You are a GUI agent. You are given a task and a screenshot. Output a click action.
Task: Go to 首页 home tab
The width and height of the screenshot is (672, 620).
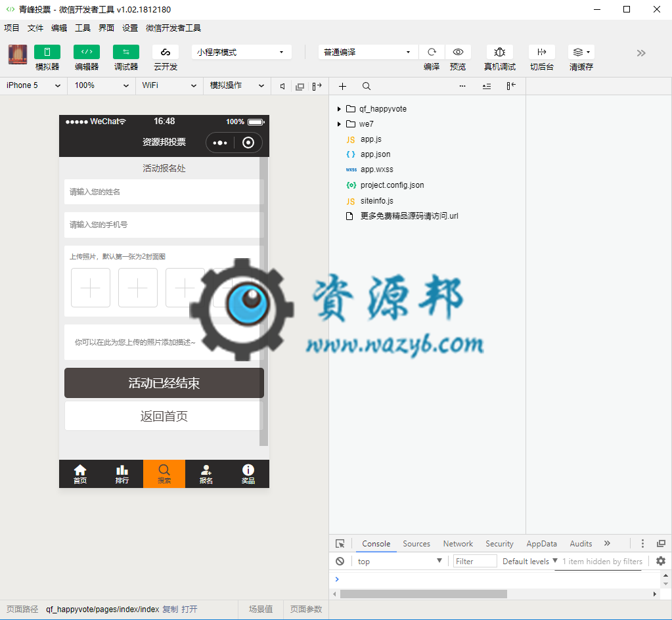click(x=80, y=474)
